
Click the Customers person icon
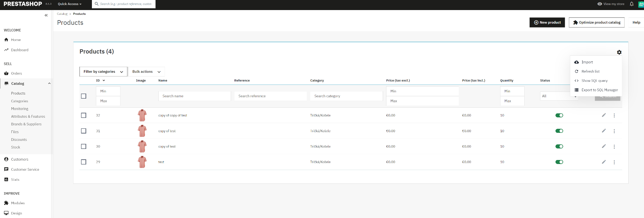click(6, 159)
